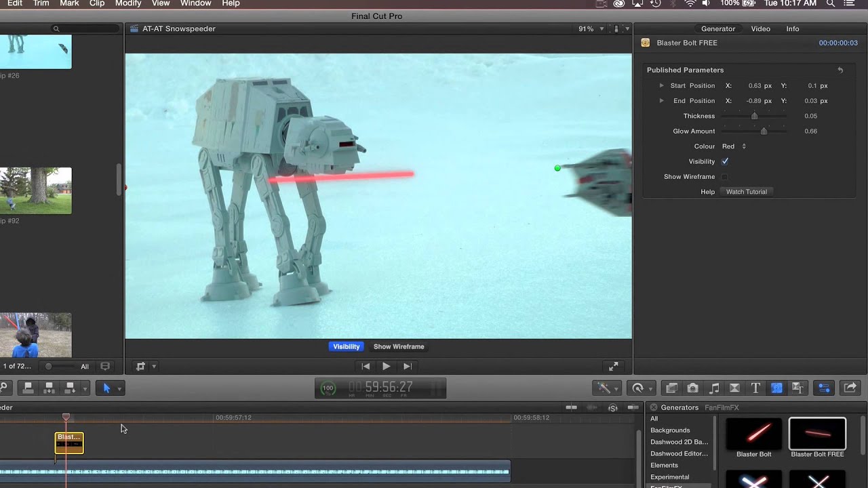This screenshot has width=868, height=488.
Task: Click the Creative Cloud menu bar icon
Action: pyautogui.click(x=619, y=3)
